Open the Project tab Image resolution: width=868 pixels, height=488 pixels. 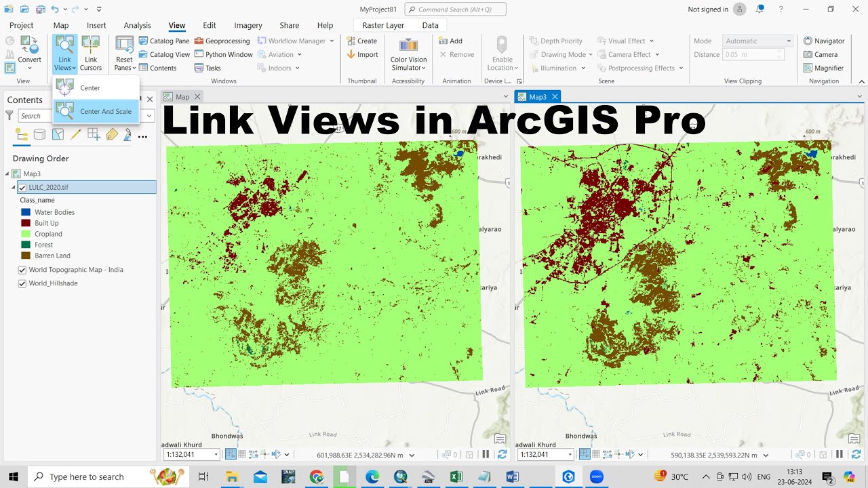click(22, 25)
